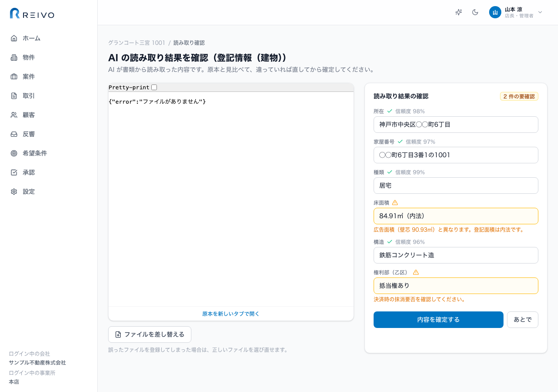Screen dimensions: 558x392
Task: Click the briefcase icon beside 案件
Action: pos(14,77)
